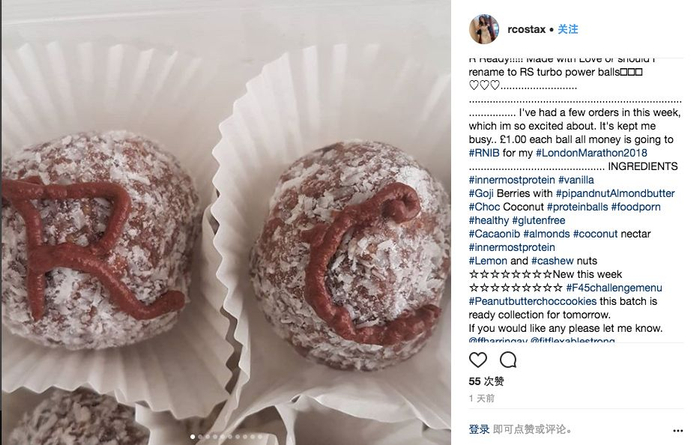This screenshot has height=445, width=700.
Task: Open #proteinballs hashtag
Action: 577,207
